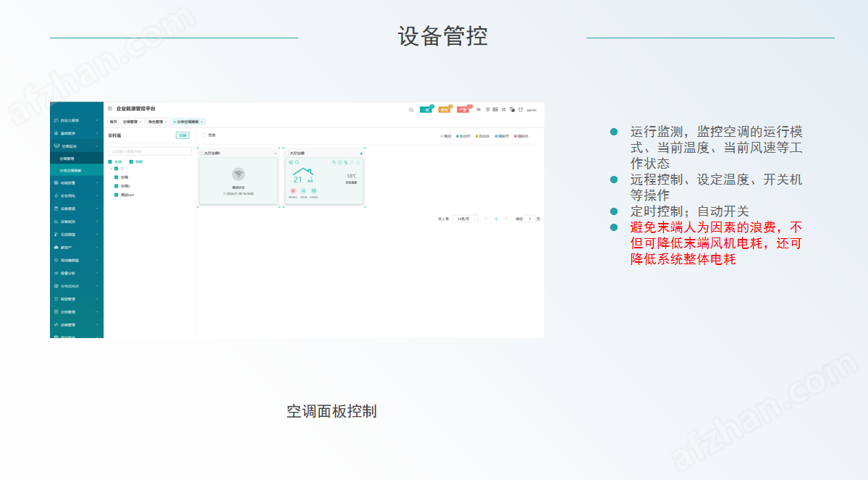Collapse the 空调监控 sidebar menu
Viewport: 868px width, 480px height.
click(97, 146)
